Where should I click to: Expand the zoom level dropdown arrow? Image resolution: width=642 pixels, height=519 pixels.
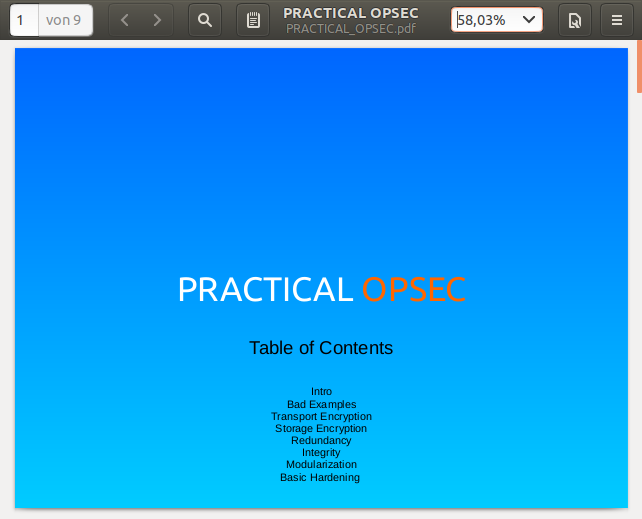tap(529, 19)
